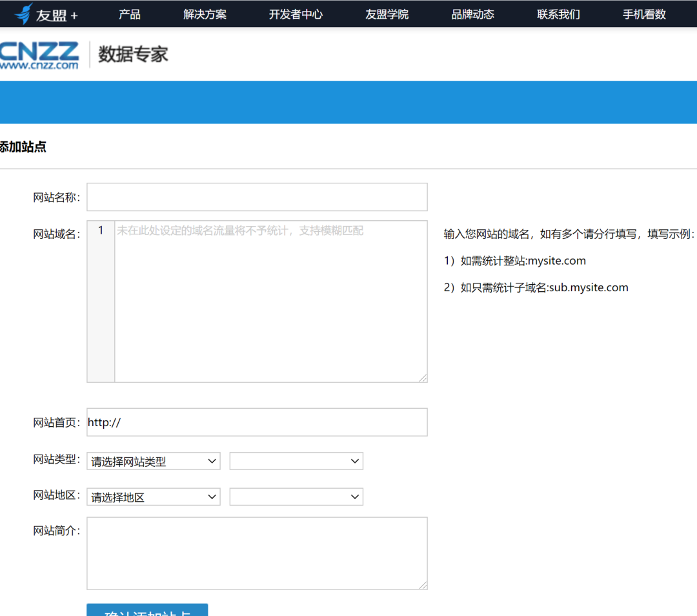
Task: Grab the 网站域名 textarea resize handle
Action: [x=423, y=378]
